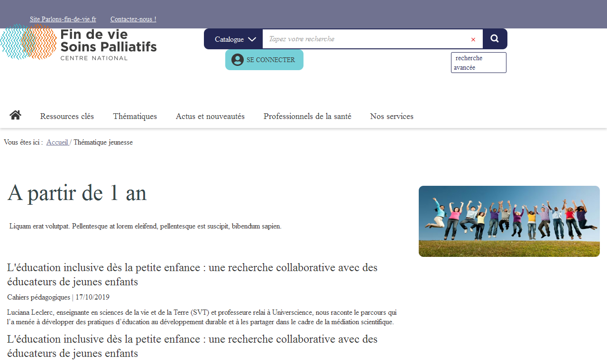Open first L'éducation inclusive article title

point(192,274)
